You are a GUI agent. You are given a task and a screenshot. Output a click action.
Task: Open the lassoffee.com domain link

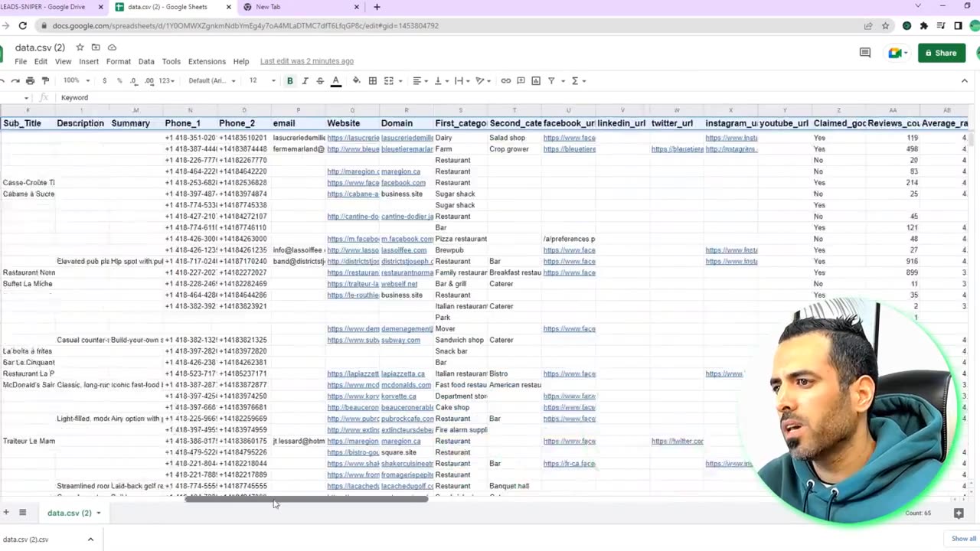pyautogui.click(x=403, y=250)
